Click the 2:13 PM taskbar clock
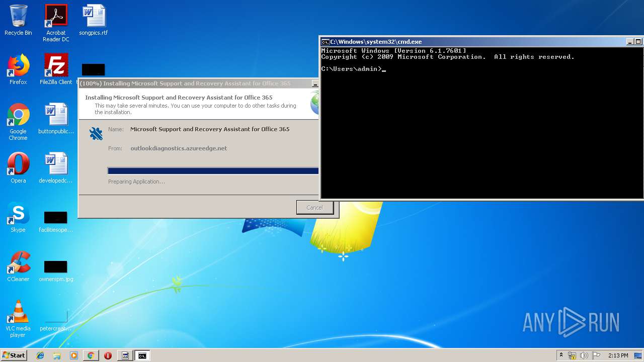 618,355
